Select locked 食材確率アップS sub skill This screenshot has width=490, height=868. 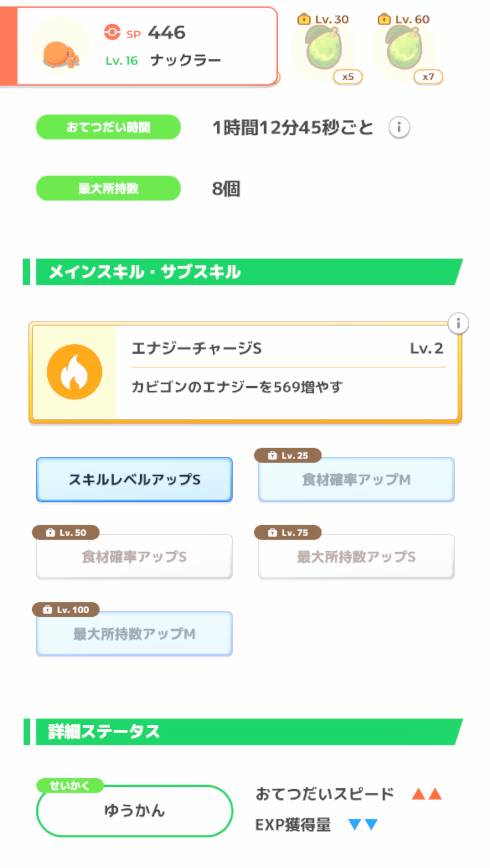pos(134,557)
